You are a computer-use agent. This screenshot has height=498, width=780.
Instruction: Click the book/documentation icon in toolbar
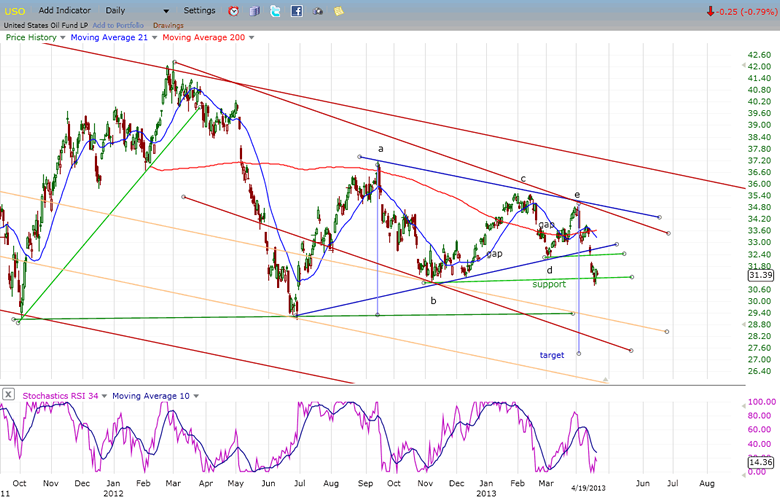(254, 11)
